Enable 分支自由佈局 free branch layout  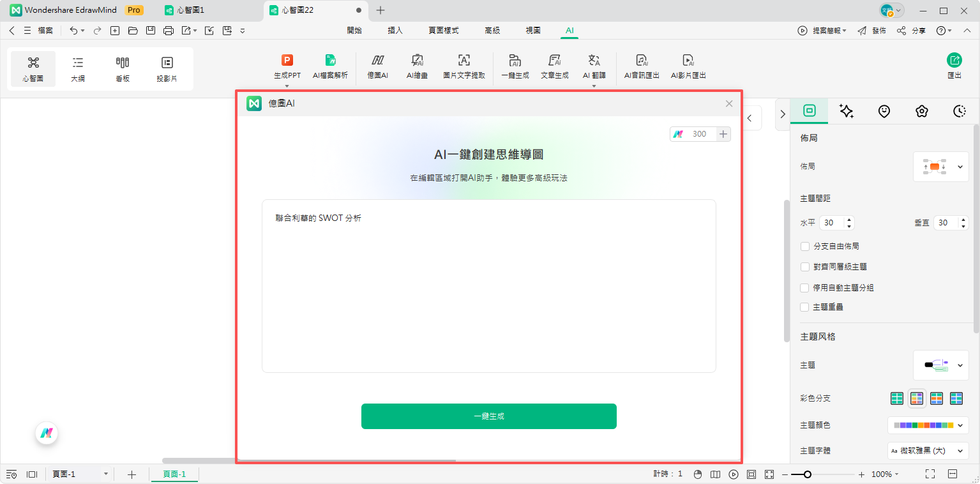pyautogui.click(x=805, y=246)
